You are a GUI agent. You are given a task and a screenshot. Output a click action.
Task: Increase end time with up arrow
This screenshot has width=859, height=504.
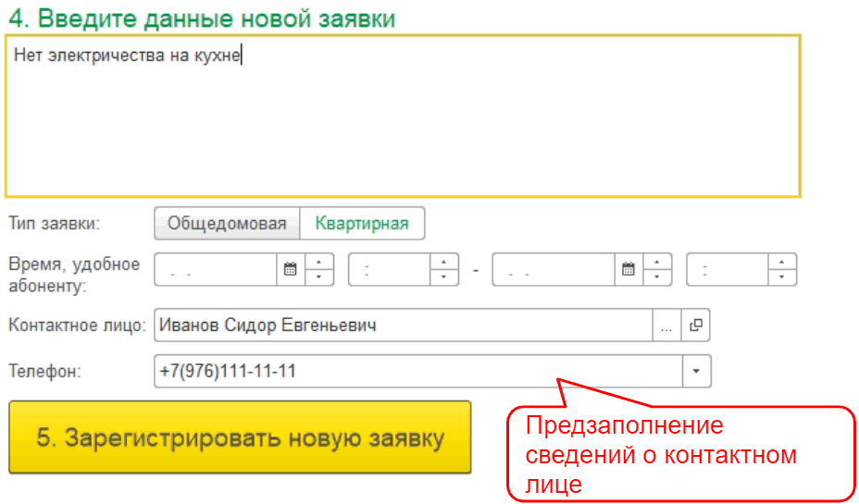pyautogui.click(x=782, y=262)
